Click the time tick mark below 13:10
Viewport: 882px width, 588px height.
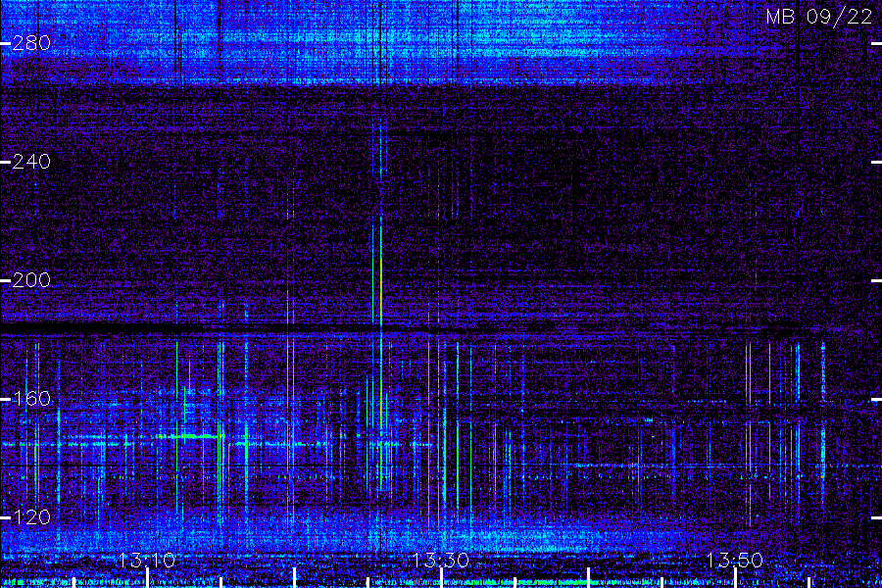click(x=147, y=578)
